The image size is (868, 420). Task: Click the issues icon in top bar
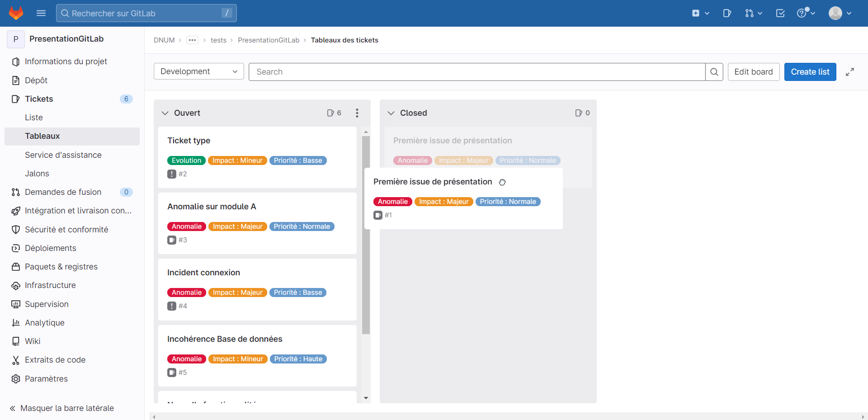pyautogui.click(x=727, y=13)
